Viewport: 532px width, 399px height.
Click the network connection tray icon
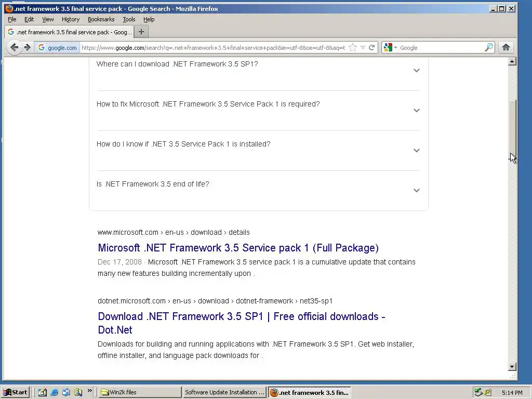(x=478, y=392)
